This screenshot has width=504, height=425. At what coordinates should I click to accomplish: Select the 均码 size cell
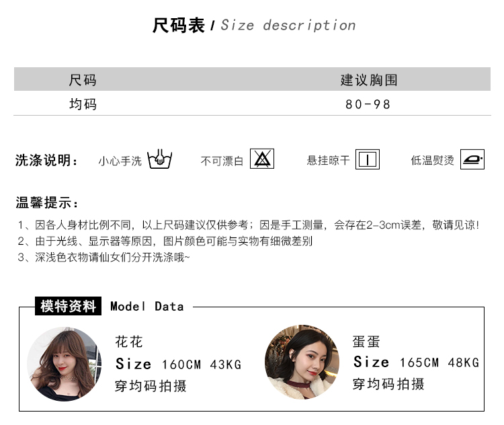coord(83,104)
